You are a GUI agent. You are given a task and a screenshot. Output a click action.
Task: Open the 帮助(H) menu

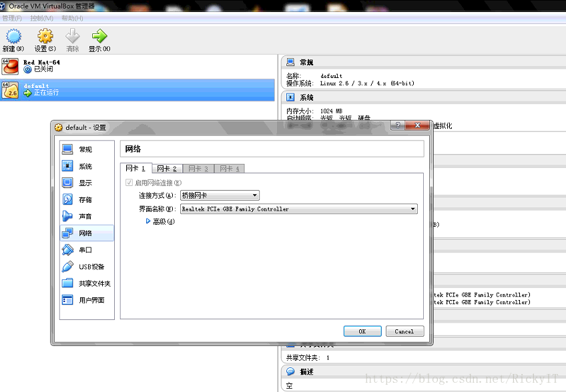click(72, 18)
